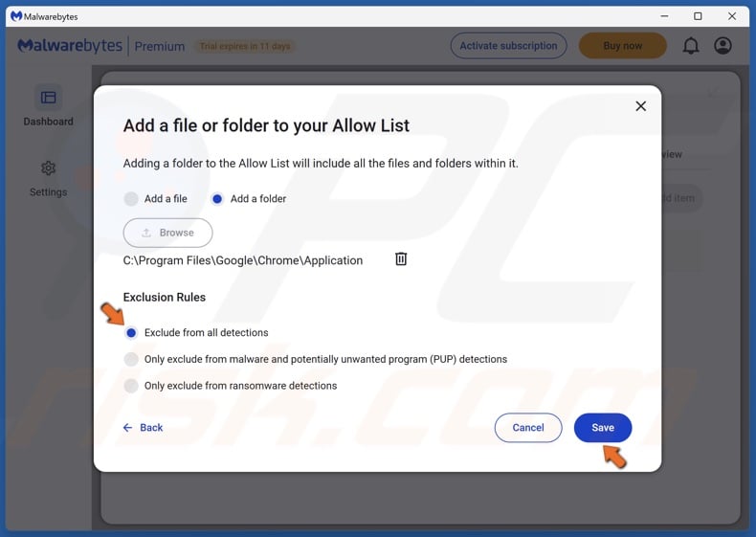
Task: Close the Allow List dialog
Action: [x=640, y=106]
